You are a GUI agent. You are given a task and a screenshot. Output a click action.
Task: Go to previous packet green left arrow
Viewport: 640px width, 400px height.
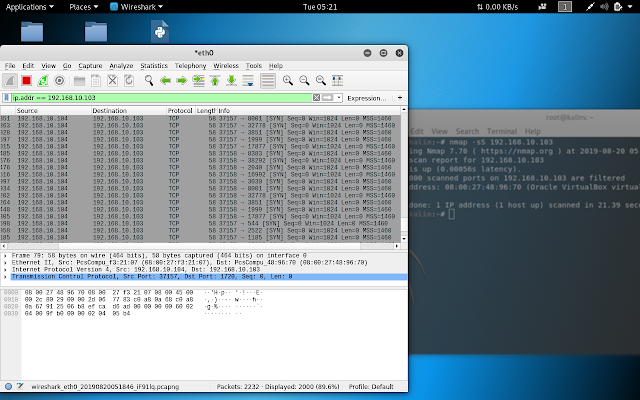coord(165,80)
